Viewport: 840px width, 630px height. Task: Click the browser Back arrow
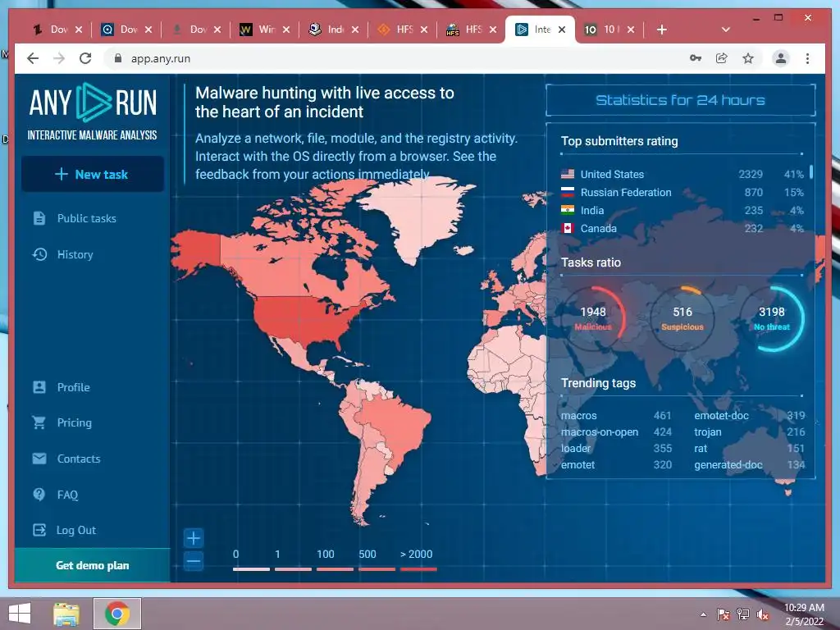pos(33,58)
